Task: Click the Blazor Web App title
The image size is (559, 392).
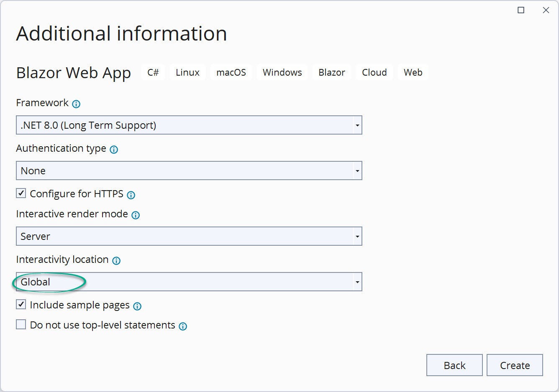Action: pyautogui.click(x=74, y=73)
